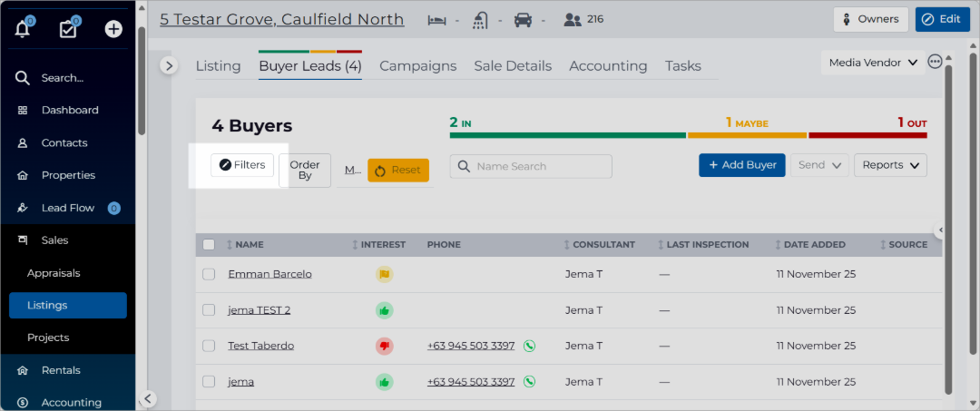The image size is (980, 411).
Task: Collapse sidebar with bottom chevron arrow
Action: (x=147, y=398)
